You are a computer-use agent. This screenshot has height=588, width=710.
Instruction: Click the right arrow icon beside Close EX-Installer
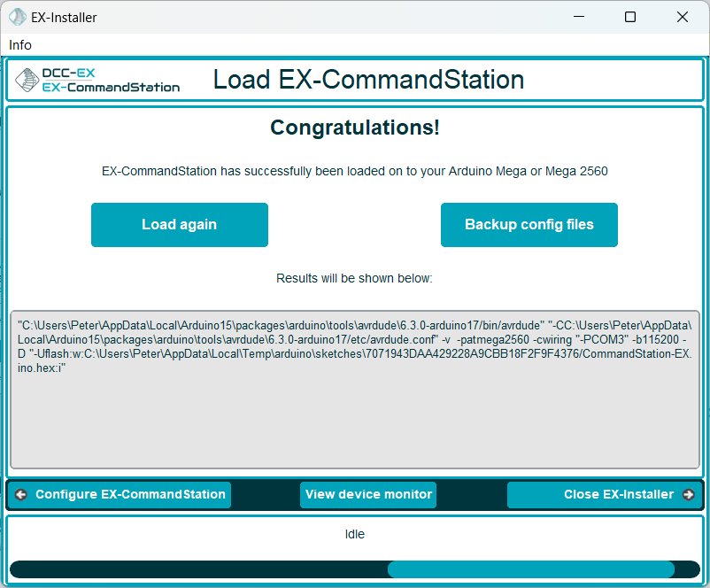(689, 494)
